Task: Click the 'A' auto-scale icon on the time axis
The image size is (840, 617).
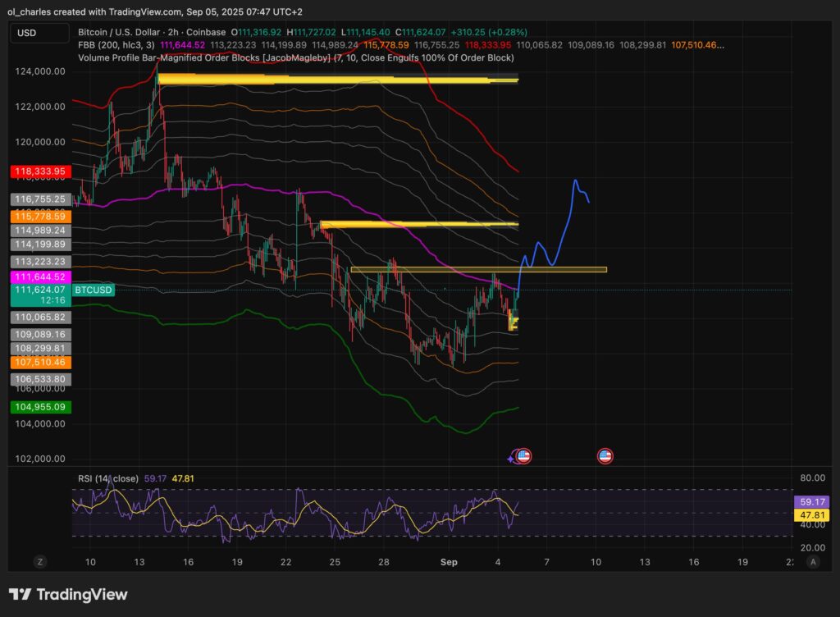Action: click(814, 562)
